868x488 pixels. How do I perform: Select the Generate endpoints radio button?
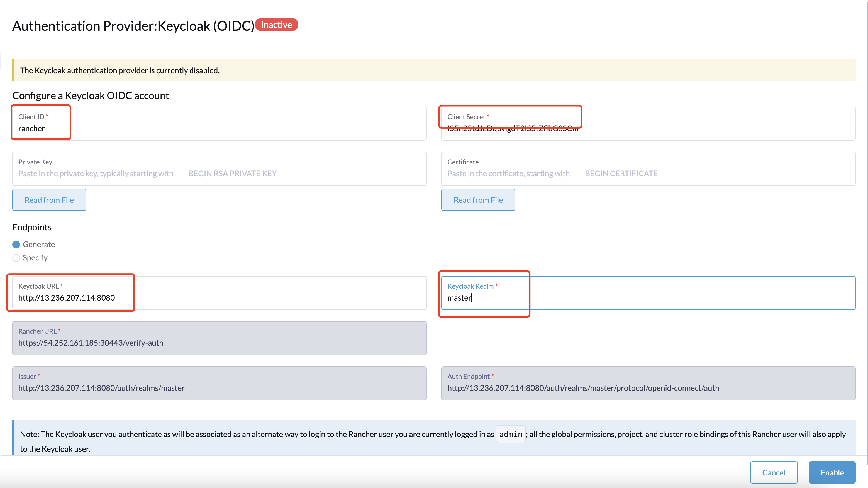tap(16, 244)
